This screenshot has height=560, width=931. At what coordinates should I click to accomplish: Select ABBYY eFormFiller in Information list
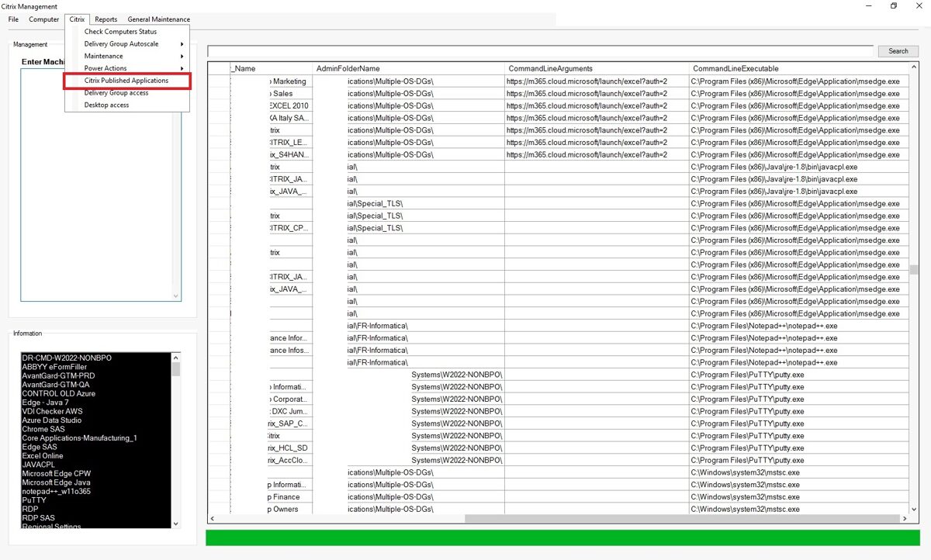tap(54, 367)
